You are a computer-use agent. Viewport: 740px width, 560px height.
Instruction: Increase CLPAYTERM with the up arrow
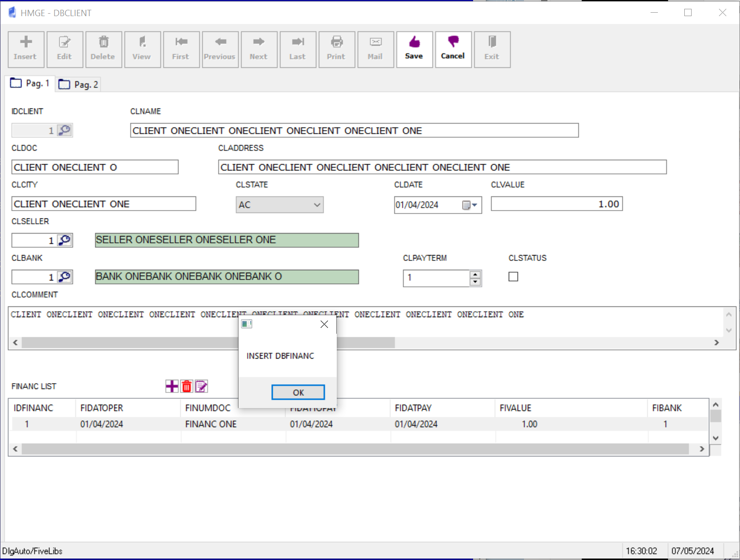(475, 275)
